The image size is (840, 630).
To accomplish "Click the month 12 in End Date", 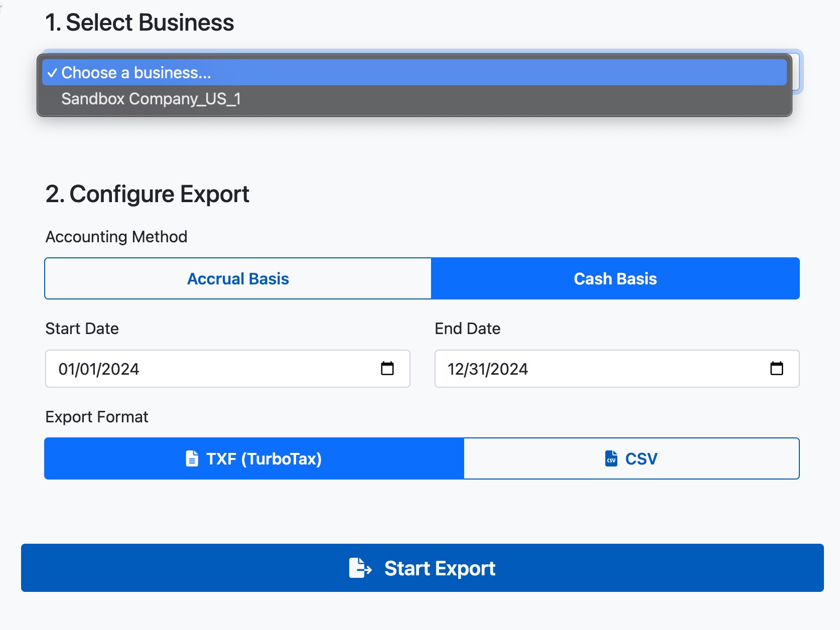I will [x=455, y=369].
